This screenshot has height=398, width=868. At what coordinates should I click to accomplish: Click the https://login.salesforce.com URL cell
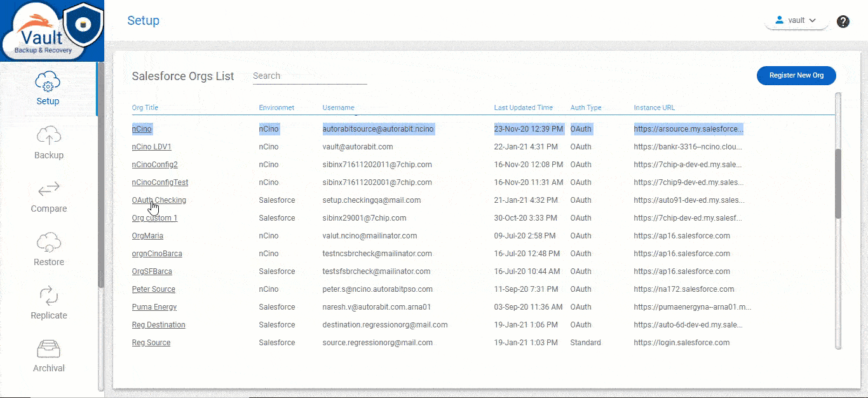point(682,343)
